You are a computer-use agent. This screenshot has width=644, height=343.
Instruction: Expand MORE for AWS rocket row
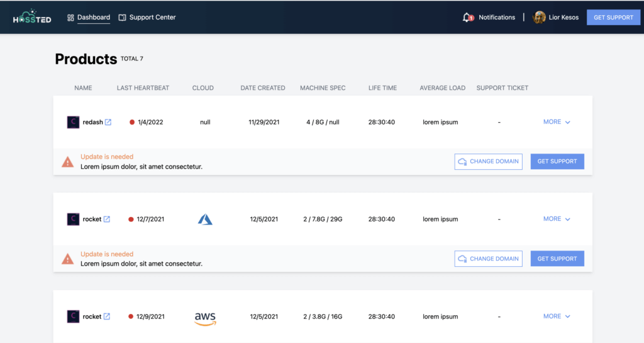pos(557,317)
